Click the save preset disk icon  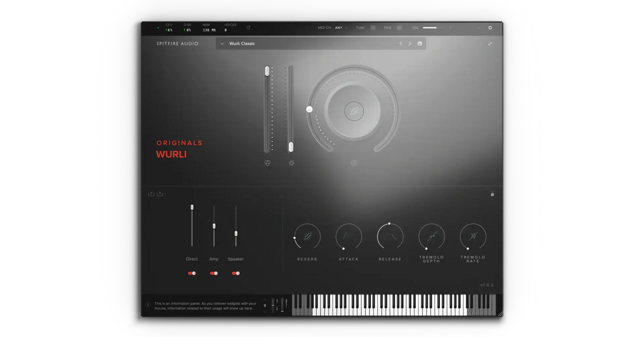(420, 43)
